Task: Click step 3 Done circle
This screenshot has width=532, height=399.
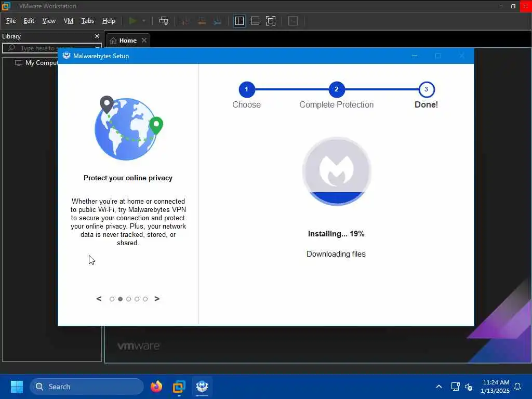Action: click(x=426, y=89)
